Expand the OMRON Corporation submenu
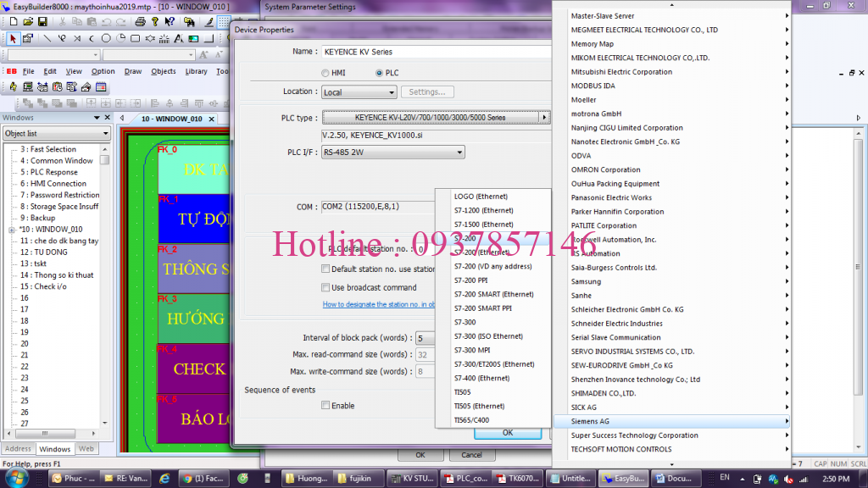The height and width of the screenshot is (488, 868). (672, 169)
